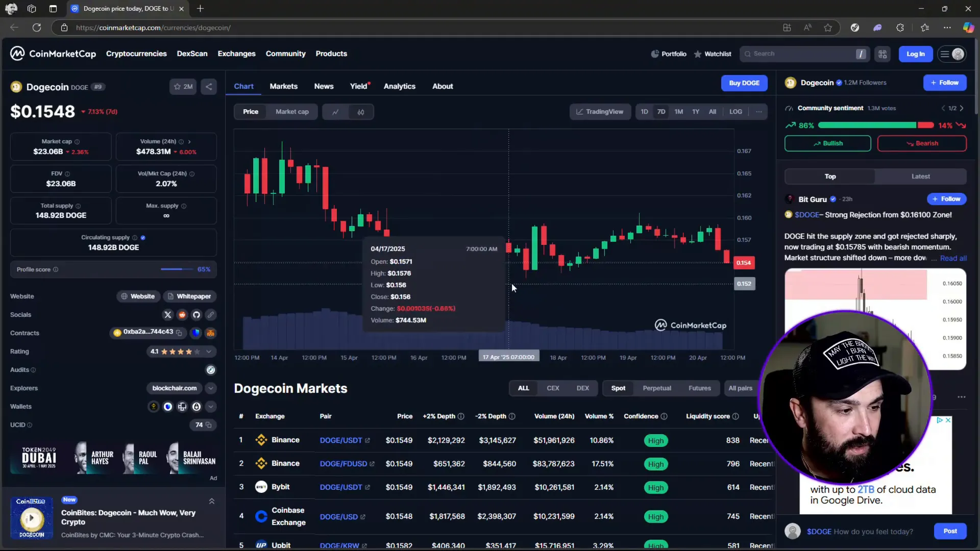The image size is (980, 551).
Task: Expand the Explorers dropdown chevron
Action: coord(211,388)
